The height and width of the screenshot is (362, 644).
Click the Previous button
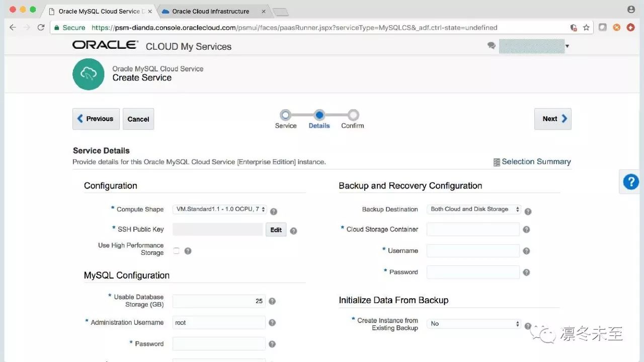(96, 119)
